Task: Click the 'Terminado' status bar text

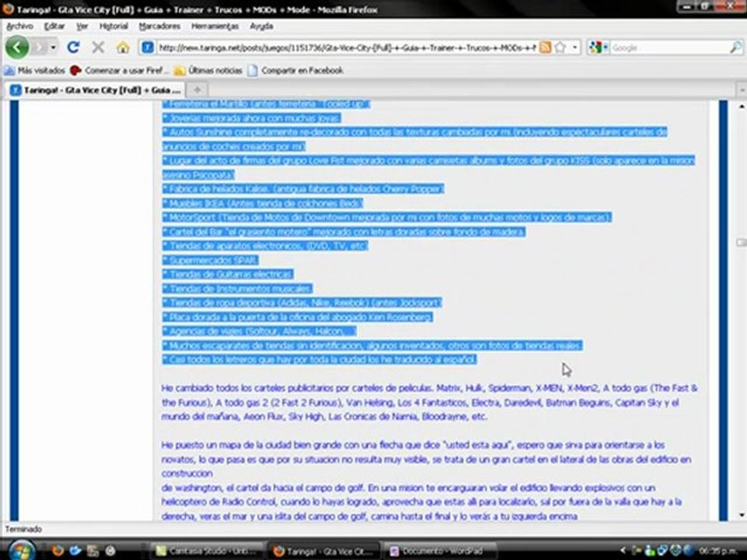Action: (23, 529)
